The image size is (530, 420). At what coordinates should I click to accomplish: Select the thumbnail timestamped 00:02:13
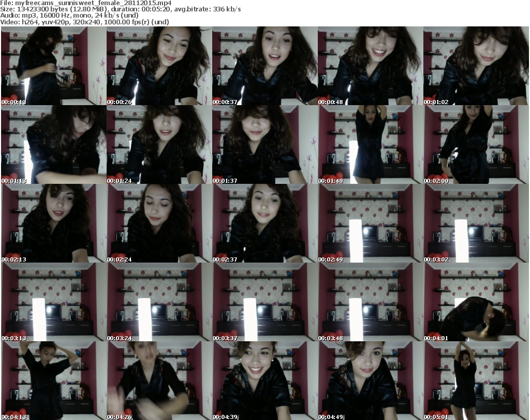54,223
